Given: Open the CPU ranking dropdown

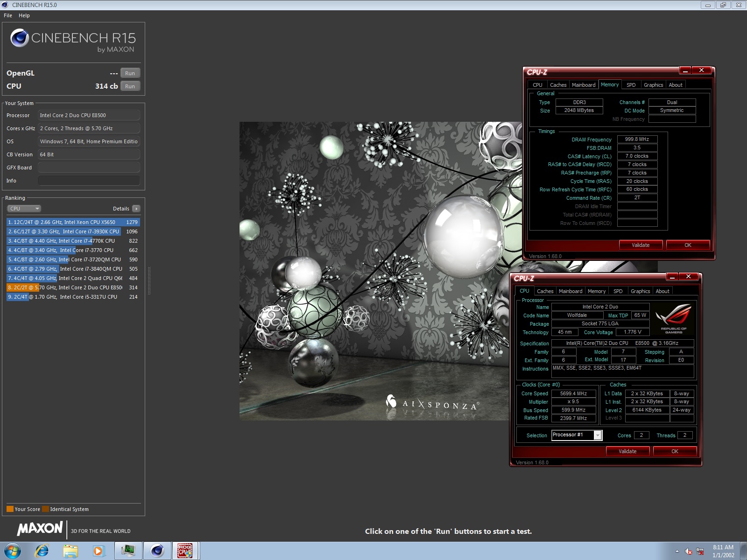Looking at the screenshot, I should point(24,209).
